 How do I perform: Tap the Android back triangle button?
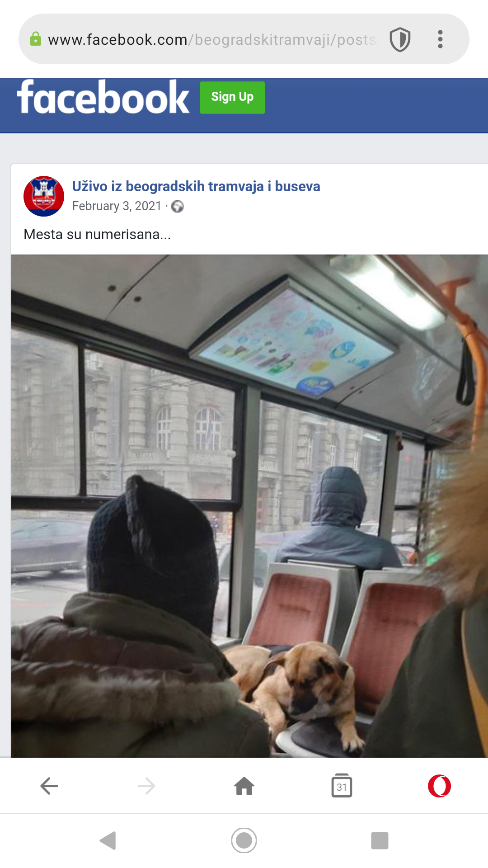108,840
